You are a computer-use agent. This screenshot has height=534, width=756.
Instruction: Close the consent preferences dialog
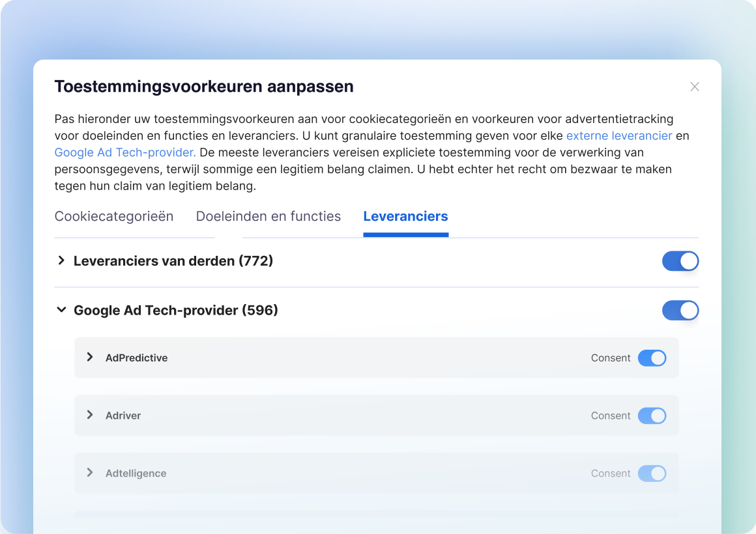point(695,87)
